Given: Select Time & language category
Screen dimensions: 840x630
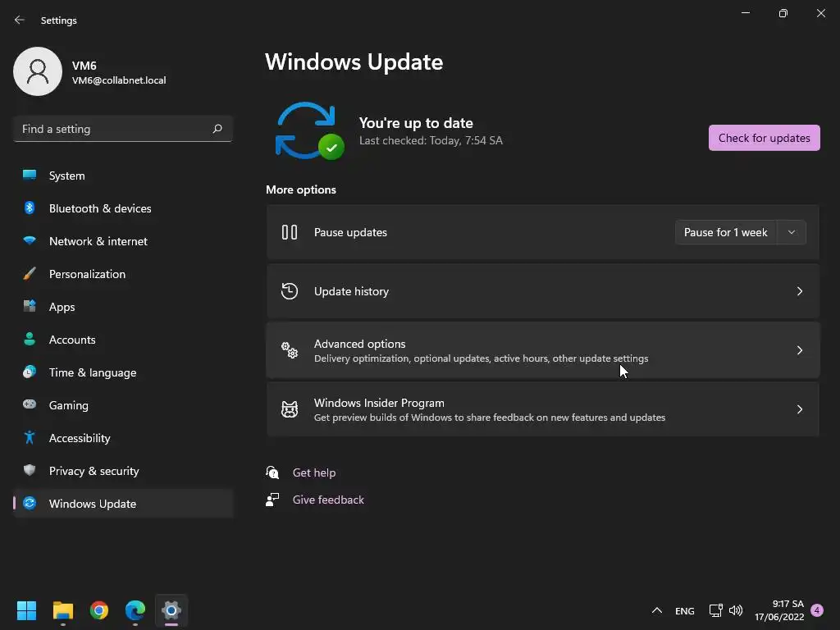Looking at the screenshot, I should [123, 372].
